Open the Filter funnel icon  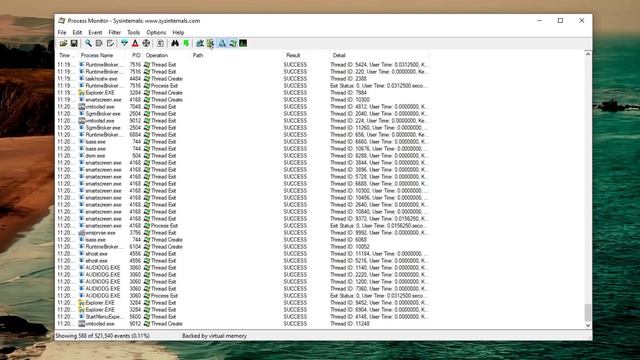pyautogui.click(x=124, y=43)
